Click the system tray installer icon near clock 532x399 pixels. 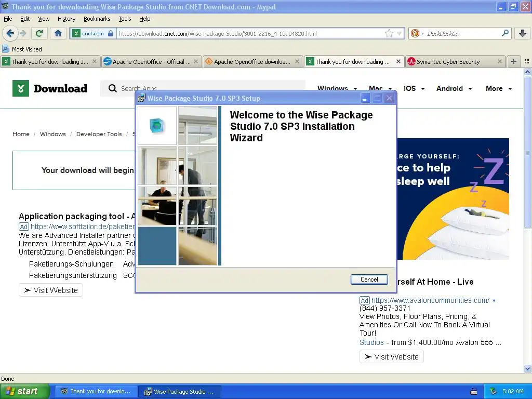pos(494,391)
